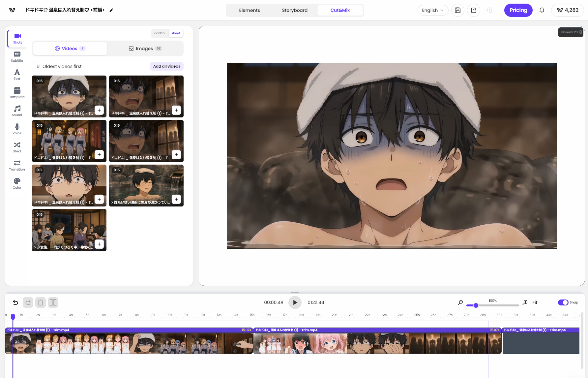
Task: Open notifications bell
Action: pyautogui.click(x=542, y=10)
